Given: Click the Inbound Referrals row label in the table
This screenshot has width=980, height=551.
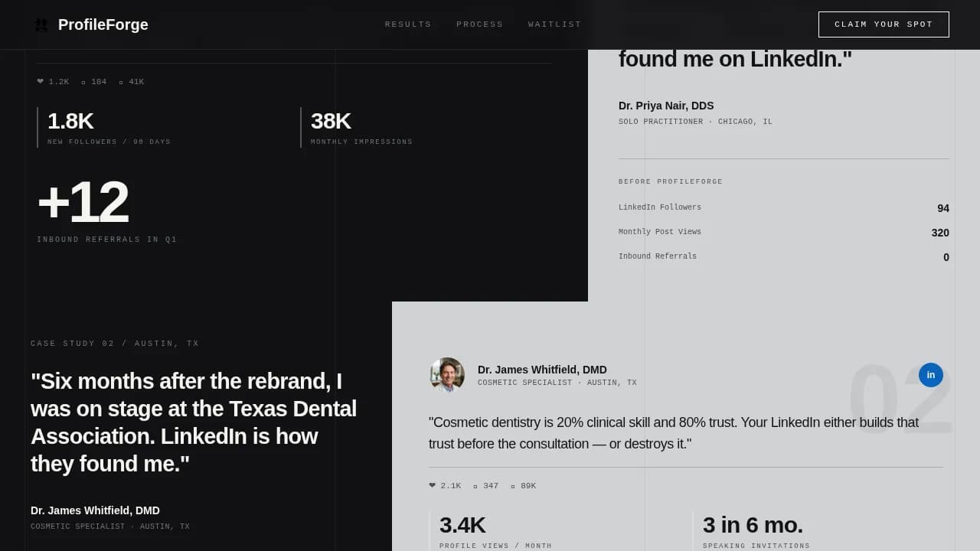Looking at the screenshot, I should (x=658, y=256).
